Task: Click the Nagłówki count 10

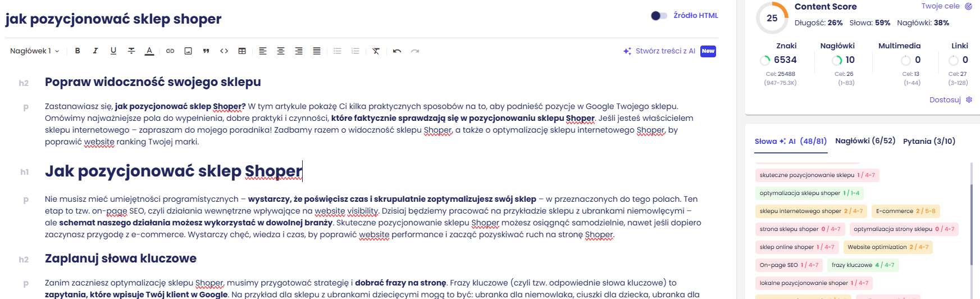Action: click(850, 60)
